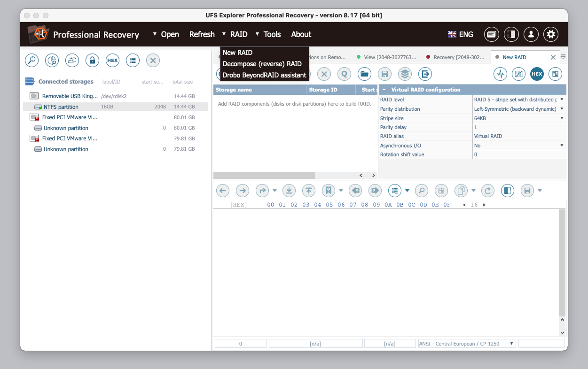Viewport: 588px width, 369px height.
Task: Collapse the Virtual RAID configuration section
Action: click(384, 90)
